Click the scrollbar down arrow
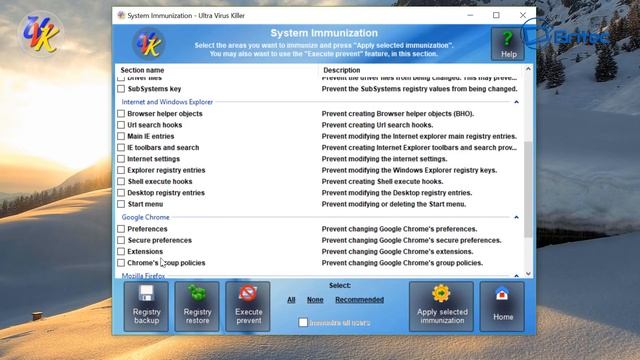 (x=528, y=274)
